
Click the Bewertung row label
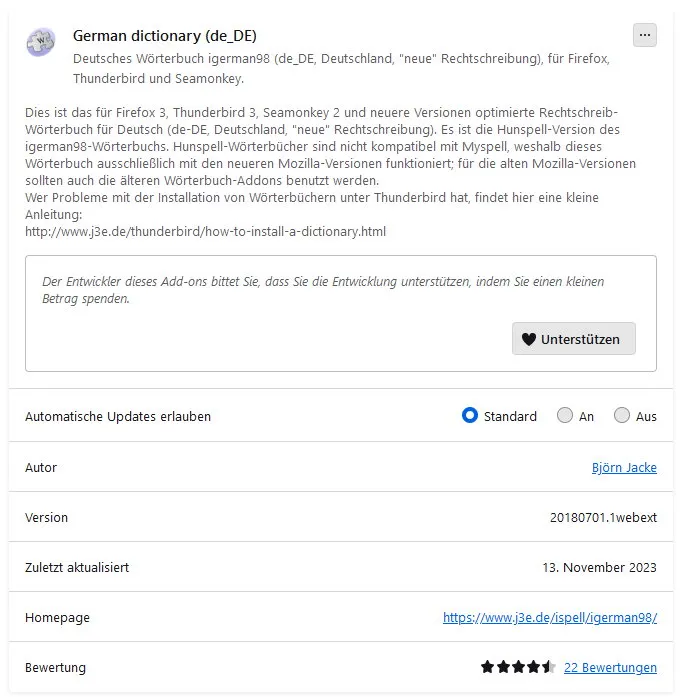(55, 667)
